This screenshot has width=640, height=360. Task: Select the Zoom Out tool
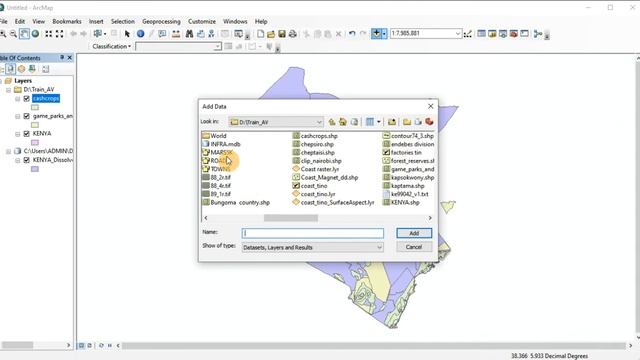(13, 34)
